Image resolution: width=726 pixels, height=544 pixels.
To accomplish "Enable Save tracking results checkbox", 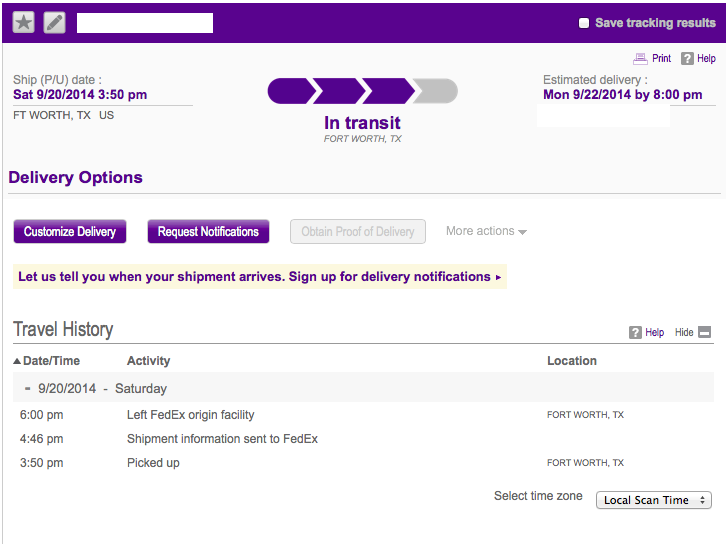I will pos(584,23).
